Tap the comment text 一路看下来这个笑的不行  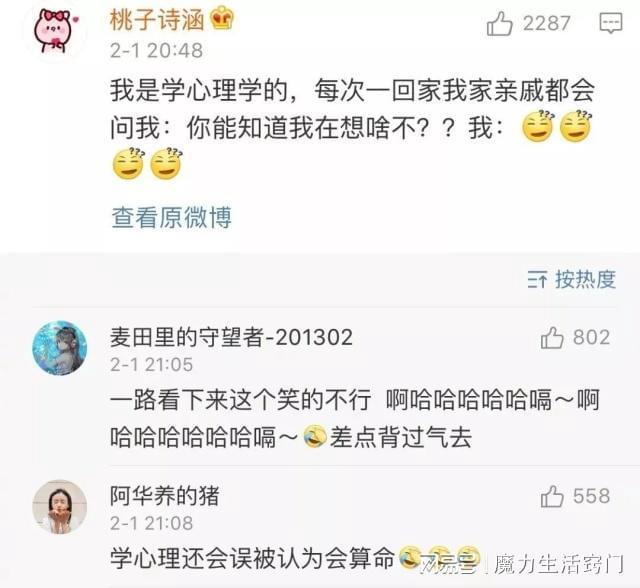tap(240, 399)
